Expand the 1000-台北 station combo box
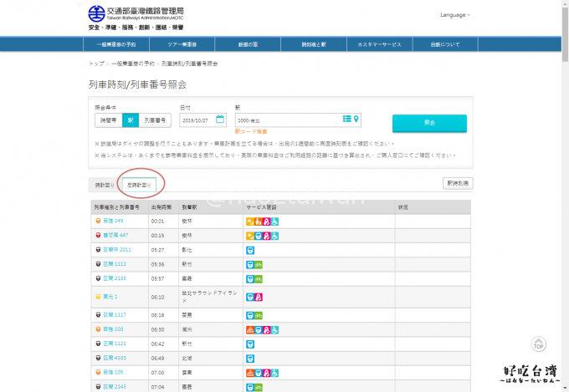The width and height of the screenshot is (569, 392). [289, 120]
